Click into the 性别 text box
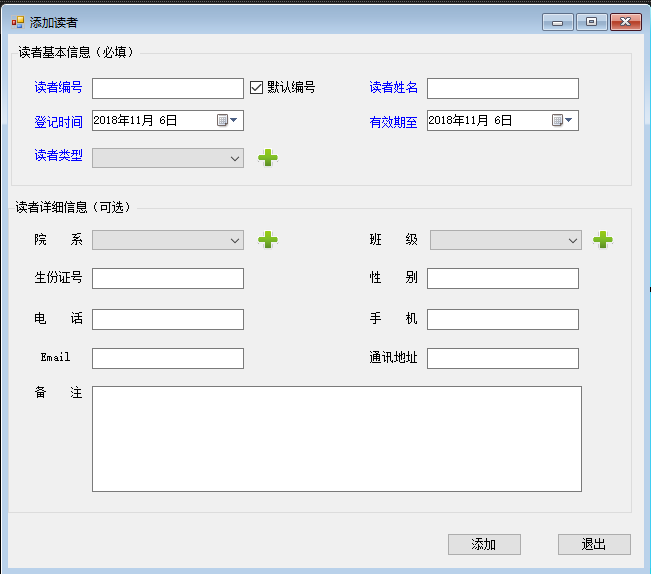The image size is (651, 574). click(503, 278)
